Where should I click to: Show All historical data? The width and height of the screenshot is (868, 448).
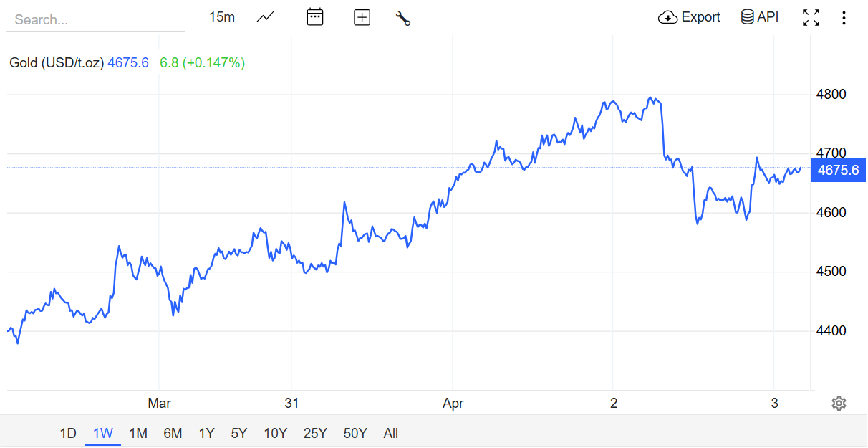pos(390,433)
